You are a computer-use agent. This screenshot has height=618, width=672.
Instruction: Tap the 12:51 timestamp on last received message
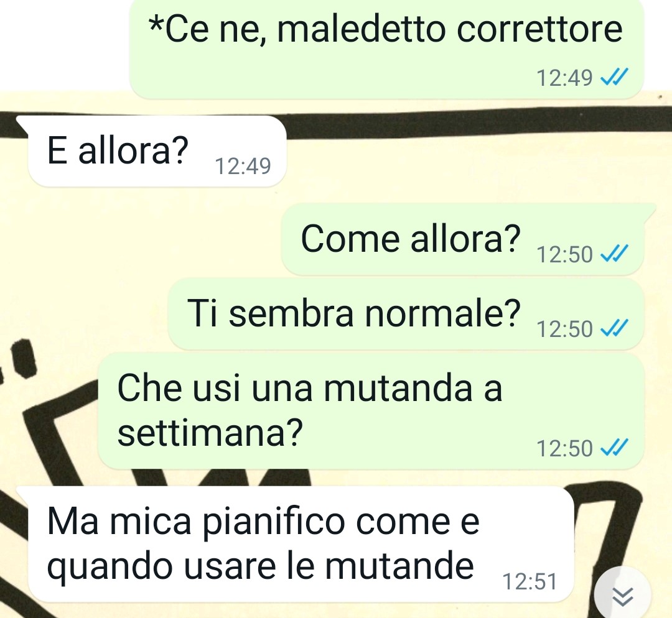pyautogui.click(x=530, y=581)
